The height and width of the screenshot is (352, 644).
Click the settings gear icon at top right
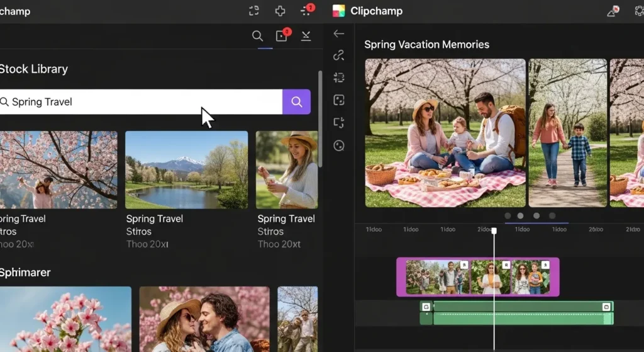(640, 11)
